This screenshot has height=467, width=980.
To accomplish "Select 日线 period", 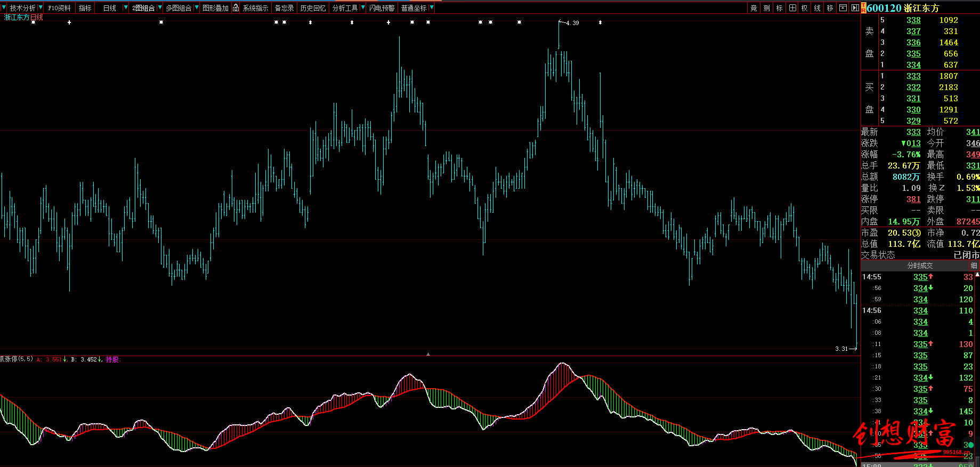I will [109, 8].
